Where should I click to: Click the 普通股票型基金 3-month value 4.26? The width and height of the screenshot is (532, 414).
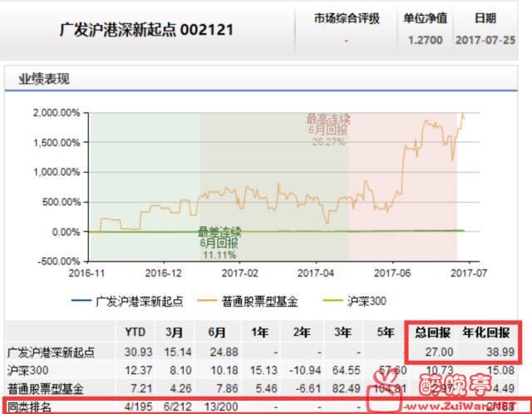[x=180, y=388]
